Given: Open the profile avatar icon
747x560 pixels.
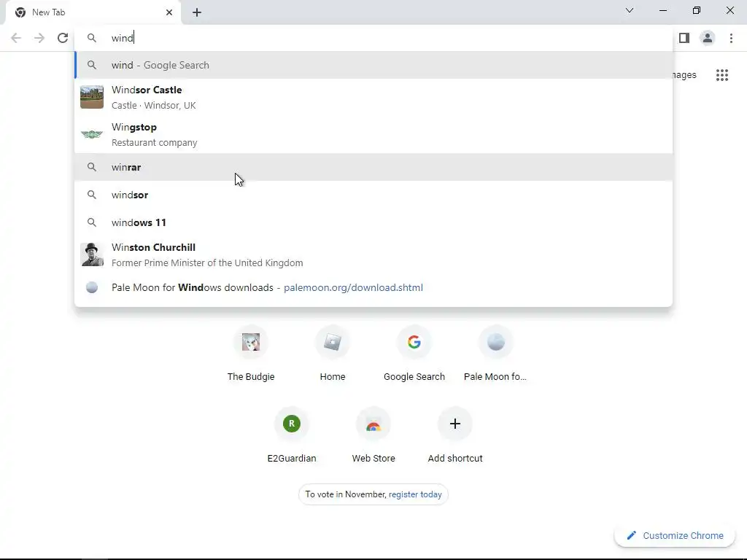Looking at the screenshot, I should pos(708,38).
